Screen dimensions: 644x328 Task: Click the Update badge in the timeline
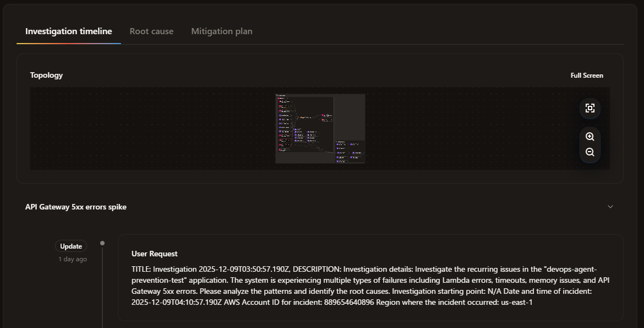pyautogui.click(x=70, y=246)
